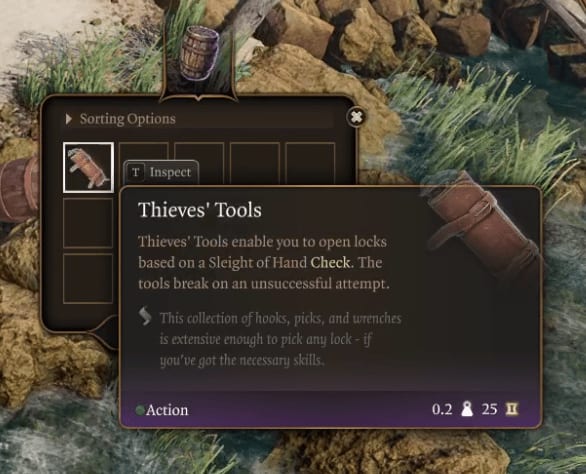Image resolution: width=586 pixels, height=474 pixels.
Task: Click the leather tool roll illustration in tooltip
Action: point(484,225)
